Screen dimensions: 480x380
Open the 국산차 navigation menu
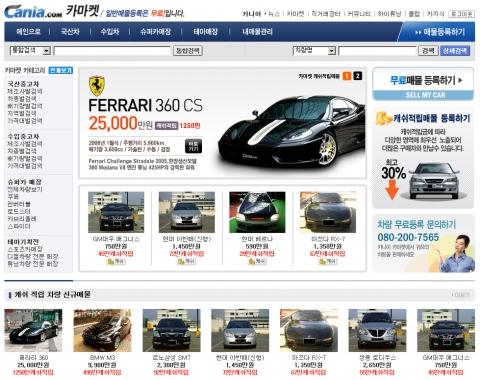70,32
